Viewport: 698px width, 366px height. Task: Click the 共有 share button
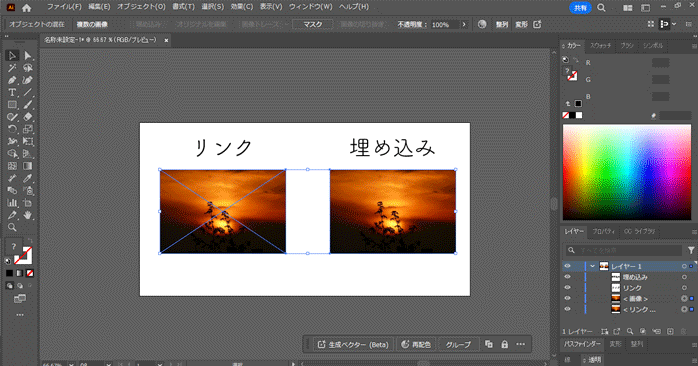coord(580,8)
